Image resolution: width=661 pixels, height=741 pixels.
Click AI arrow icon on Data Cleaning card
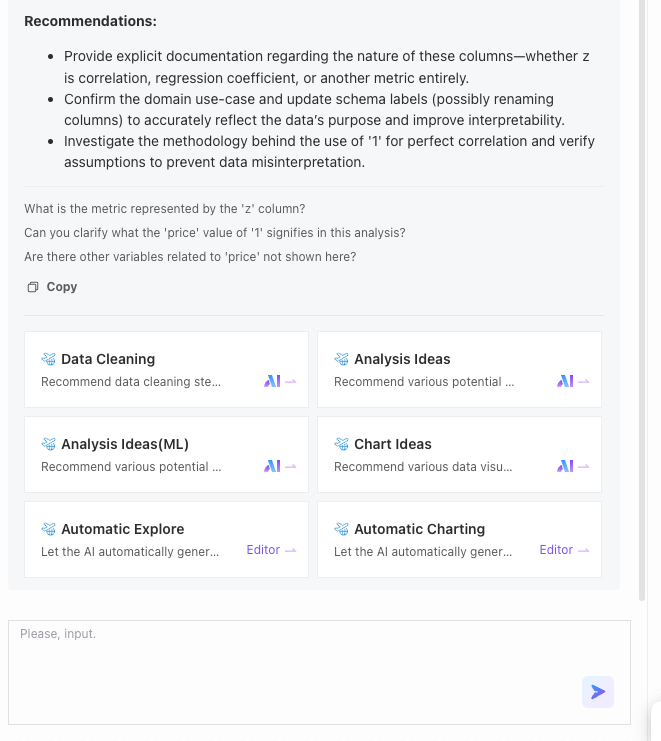[x=279, y=381]
